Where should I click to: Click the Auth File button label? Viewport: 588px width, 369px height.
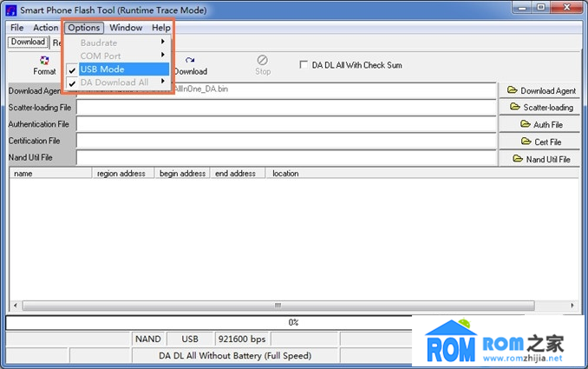(548, 125)
